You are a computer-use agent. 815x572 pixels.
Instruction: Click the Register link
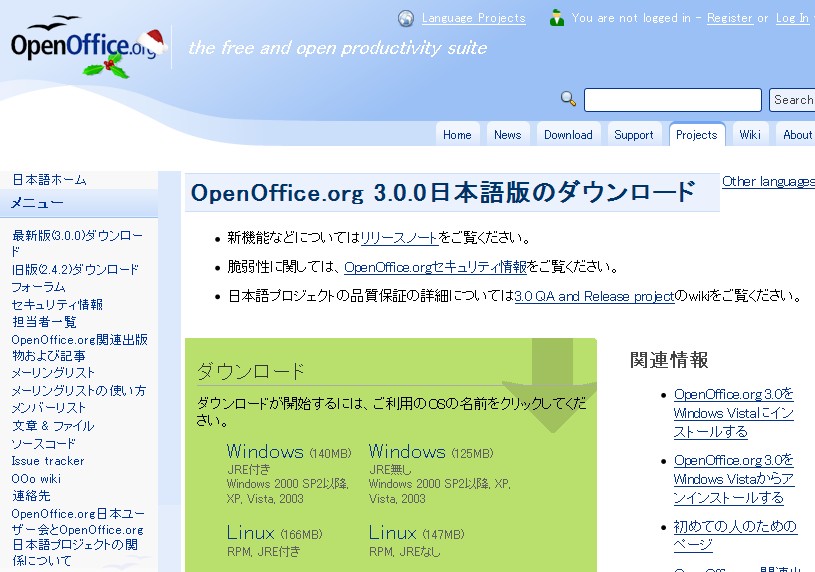click(x=730, y=18)
